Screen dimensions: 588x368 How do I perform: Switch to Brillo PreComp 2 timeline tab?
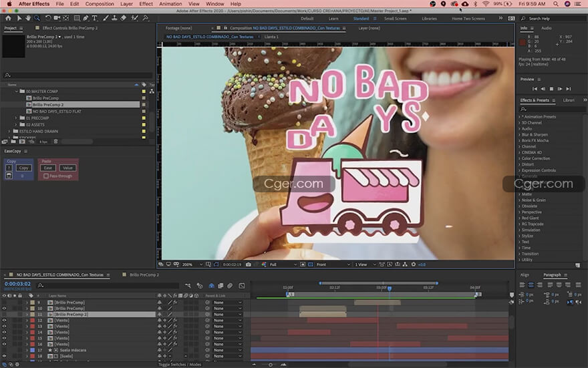click(144, 274)
